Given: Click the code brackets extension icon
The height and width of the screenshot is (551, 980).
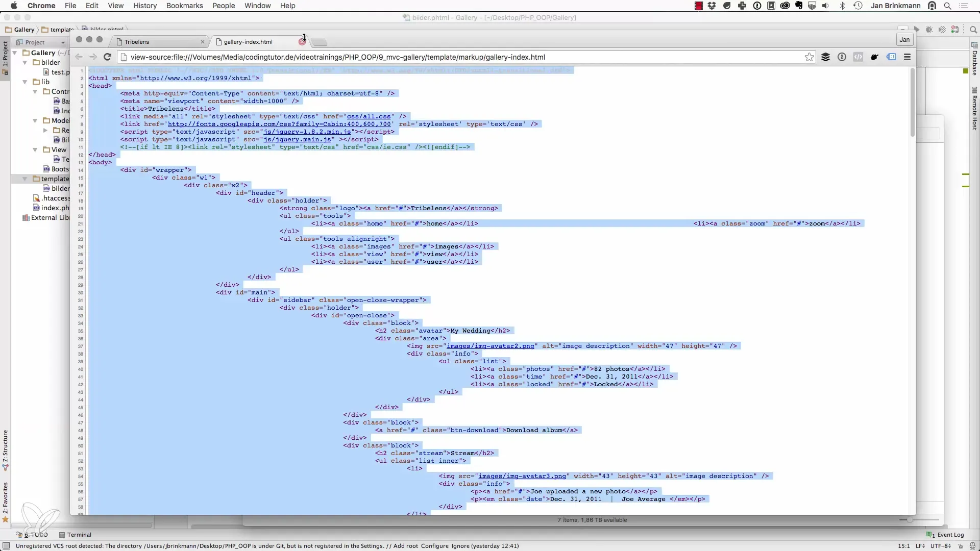Looking at the screenshot, I should pyautogui.click(x=858, y=57).
